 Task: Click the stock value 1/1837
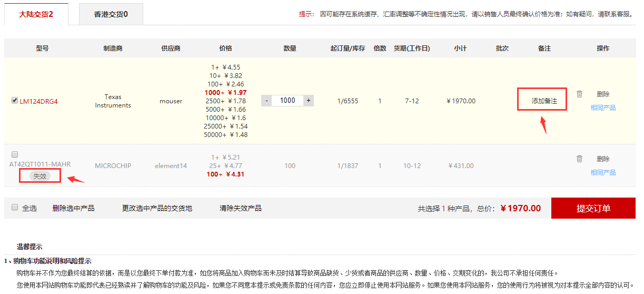pyautogui.click(x=348, y=166)
